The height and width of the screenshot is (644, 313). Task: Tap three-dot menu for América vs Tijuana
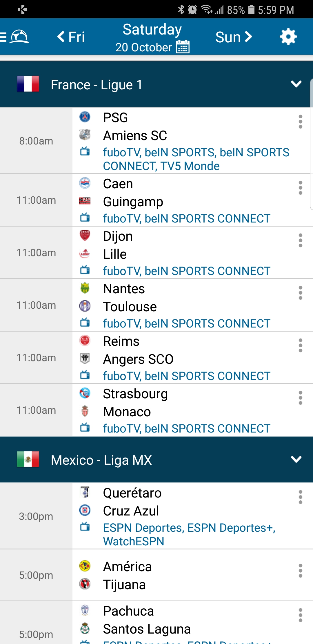pyautogui.click(x=300, y=571)
